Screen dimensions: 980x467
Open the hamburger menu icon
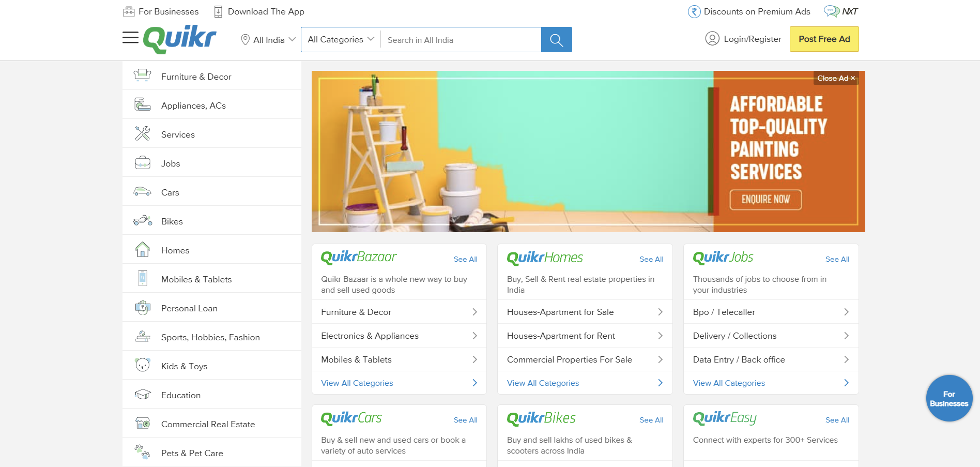tap(130, 37)
